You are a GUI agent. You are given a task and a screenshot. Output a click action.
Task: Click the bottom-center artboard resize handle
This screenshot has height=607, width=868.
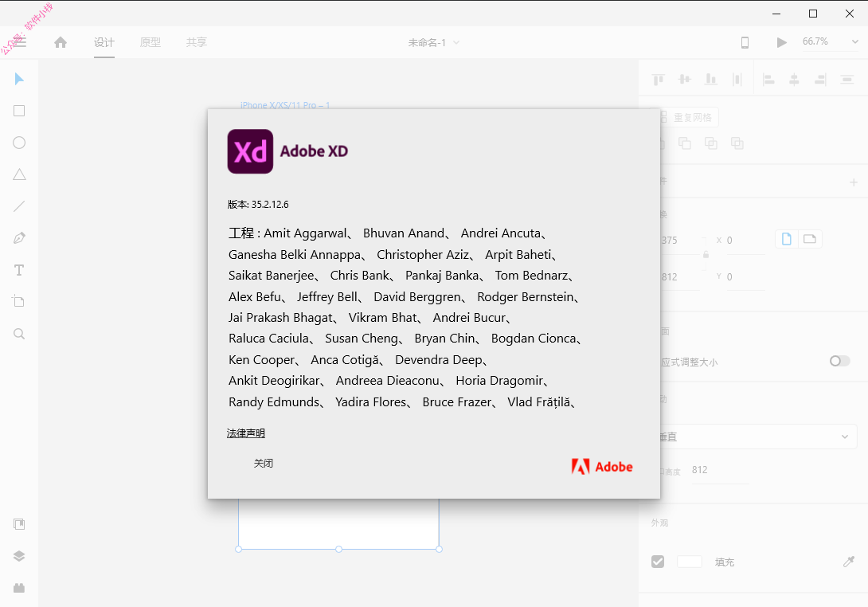(338, 550)
